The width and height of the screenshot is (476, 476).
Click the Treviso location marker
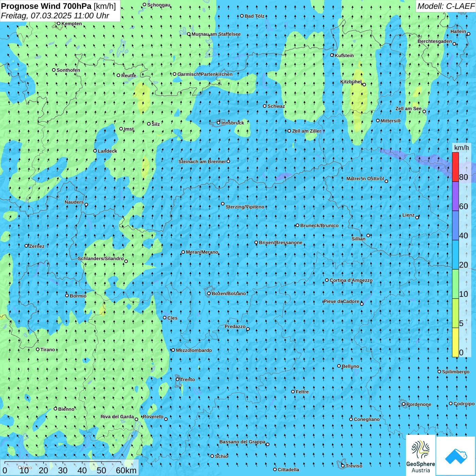tap(343, 466)
